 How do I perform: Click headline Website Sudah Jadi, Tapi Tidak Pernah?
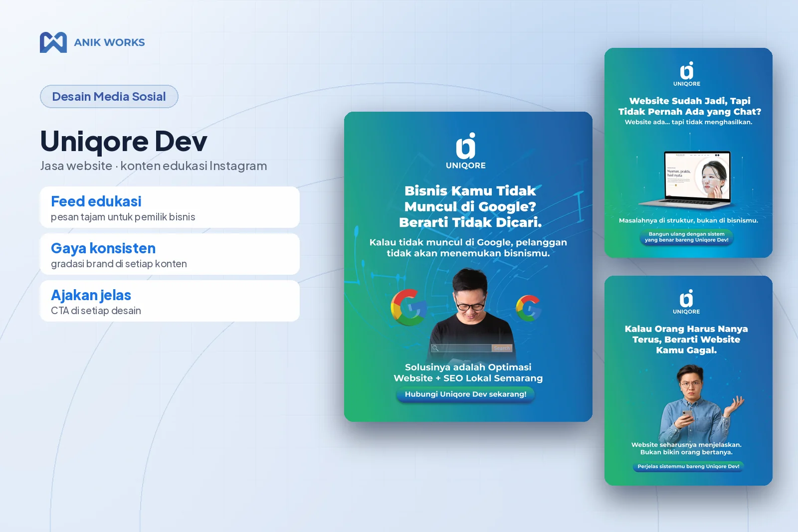coord(690,106)
